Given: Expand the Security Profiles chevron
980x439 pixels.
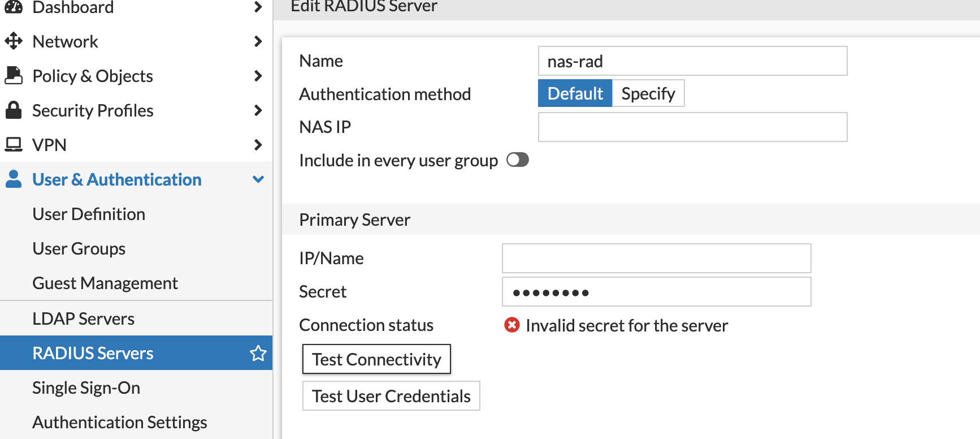Looking at the screenshot, I should tap(258, 110).
